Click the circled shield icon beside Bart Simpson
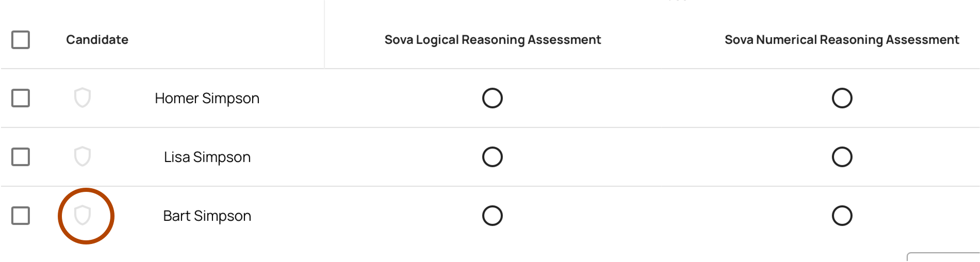 [83, 215]
